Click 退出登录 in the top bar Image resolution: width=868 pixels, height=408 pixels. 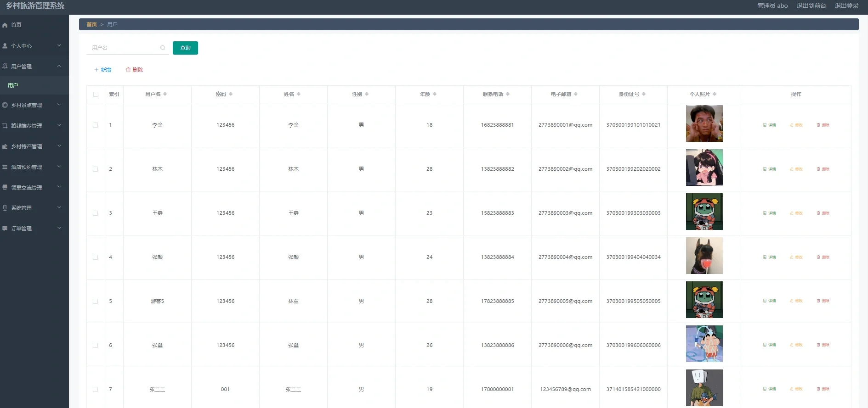[846, 6]
